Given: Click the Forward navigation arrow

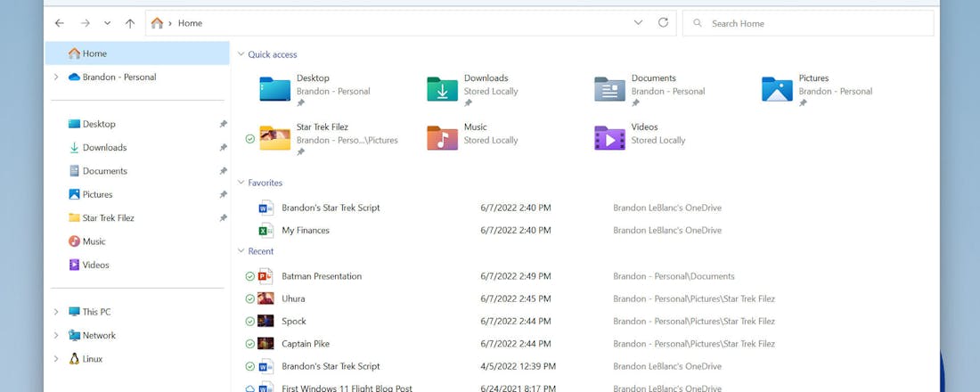Looking at the screenshot, I should point(85,23).
